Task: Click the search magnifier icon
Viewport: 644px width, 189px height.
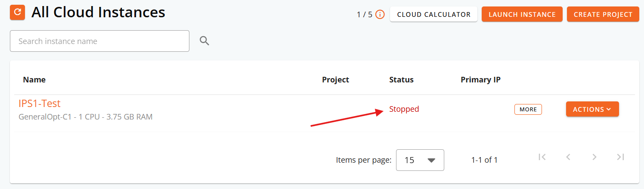Action: pos(204,41)
